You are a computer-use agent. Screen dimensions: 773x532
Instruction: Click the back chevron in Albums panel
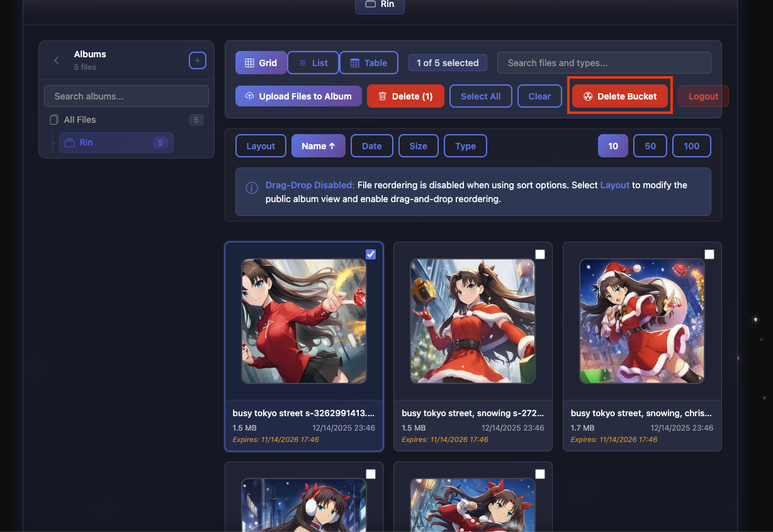point(57,60)
